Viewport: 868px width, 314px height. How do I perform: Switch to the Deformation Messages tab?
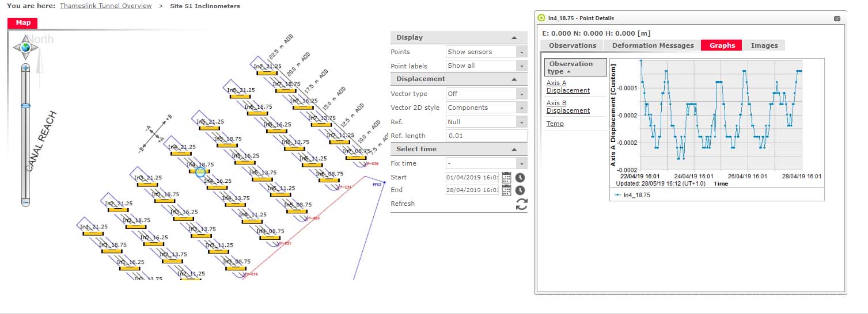click(x=653, y=45)
